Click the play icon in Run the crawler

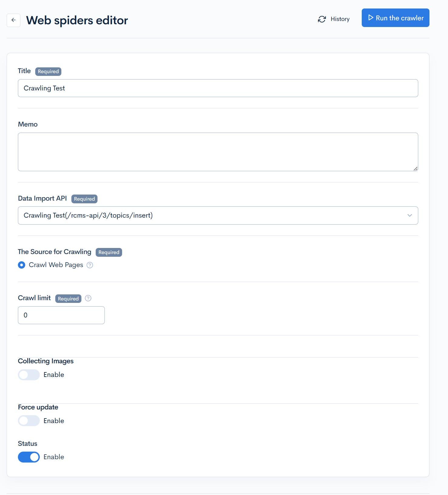pos(371,18)
